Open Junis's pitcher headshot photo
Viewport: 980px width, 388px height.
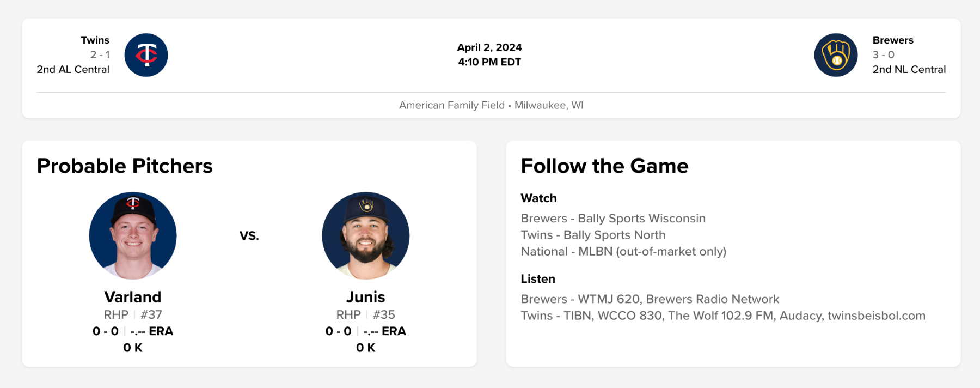click(366, 235)
